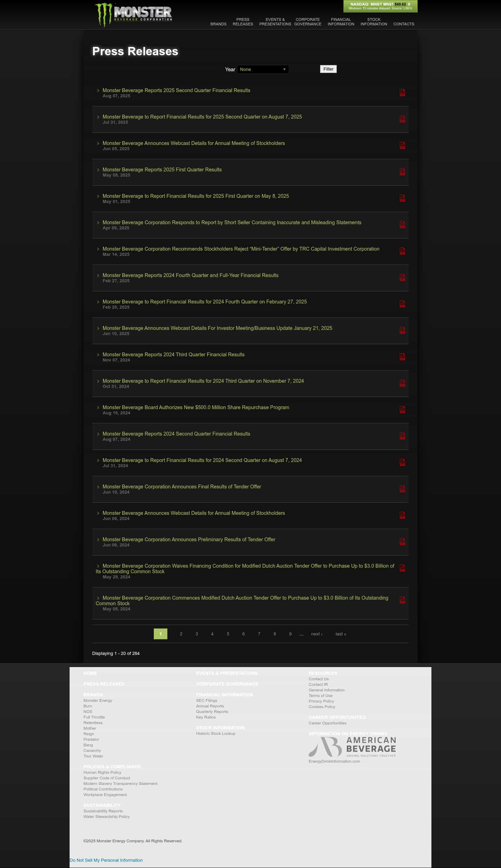Viewport: 501px width, 868px height.
Task: Open 'Monster Beverage Reports 2025 First Quarter Results'
Action: 162,170
